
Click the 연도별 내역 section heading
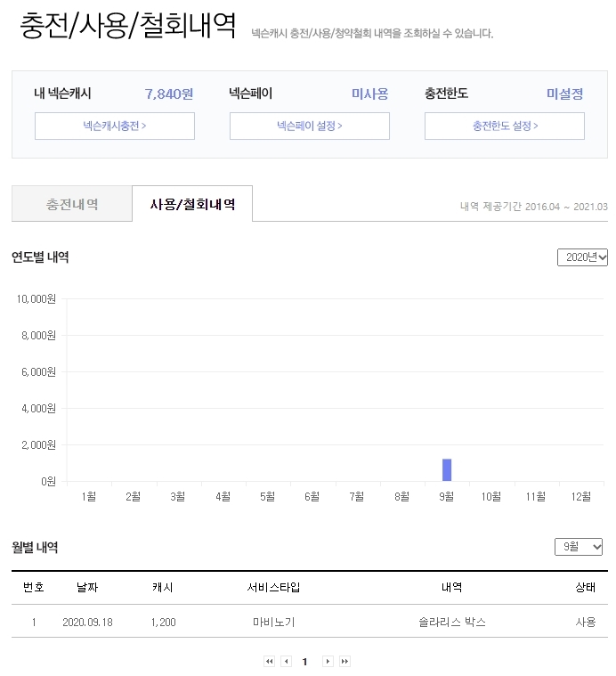click(x=40, y=257)
